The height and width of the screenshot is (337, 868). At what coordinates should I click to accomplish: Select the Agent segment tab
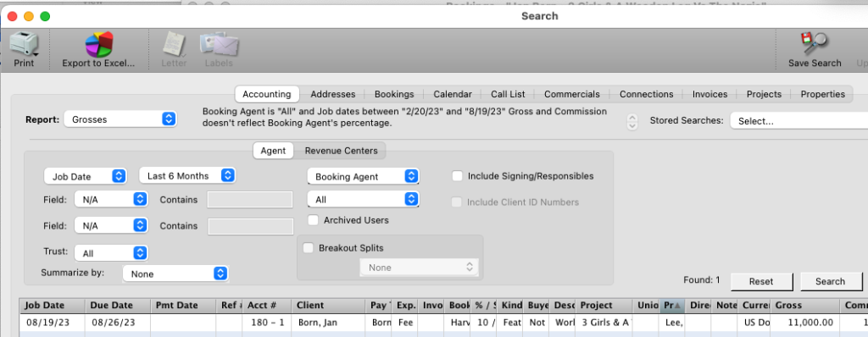tap(273, 151)
